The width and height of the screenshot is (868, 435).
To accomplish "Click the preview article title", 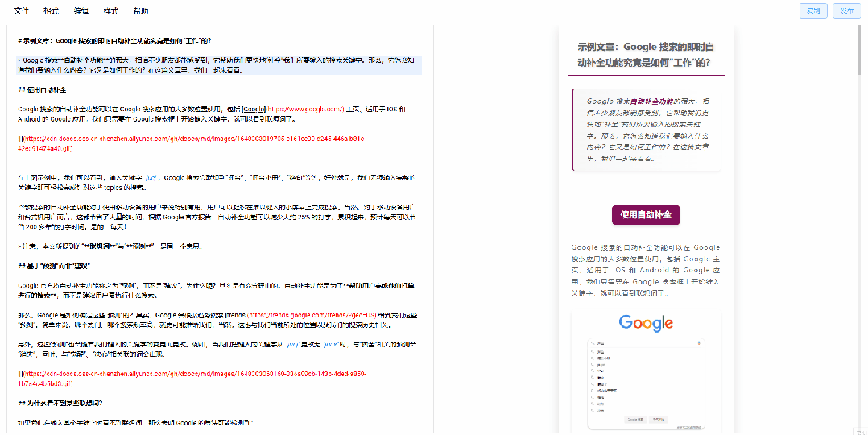I will tap(646, 54).
